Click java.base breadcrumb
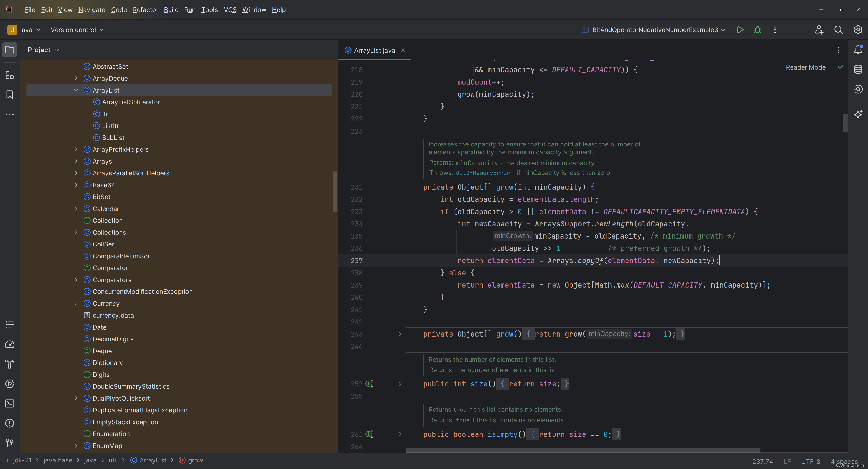The height and width of the screenshot is (469, 868). [x=58, y=460]
